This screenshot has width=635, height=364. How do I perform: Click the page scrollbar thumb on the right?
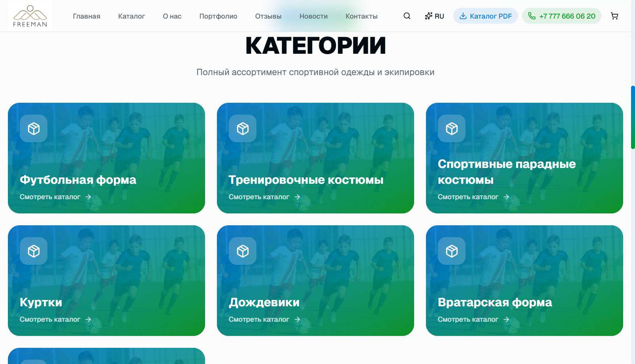tap(633, 117)
